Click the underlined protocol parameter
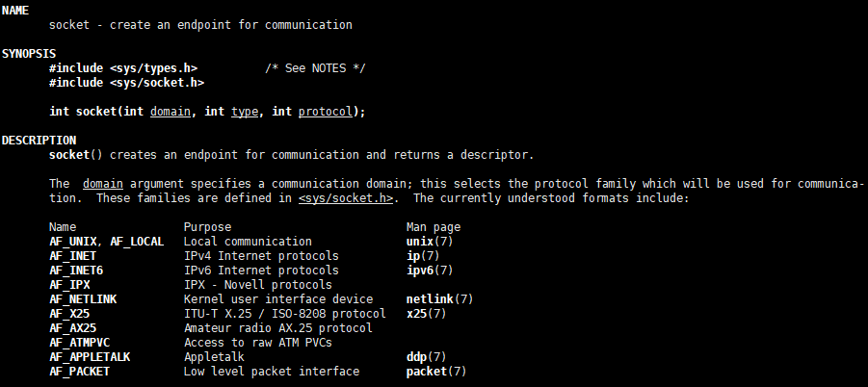The image size is (868, 387). coord(326,112)
